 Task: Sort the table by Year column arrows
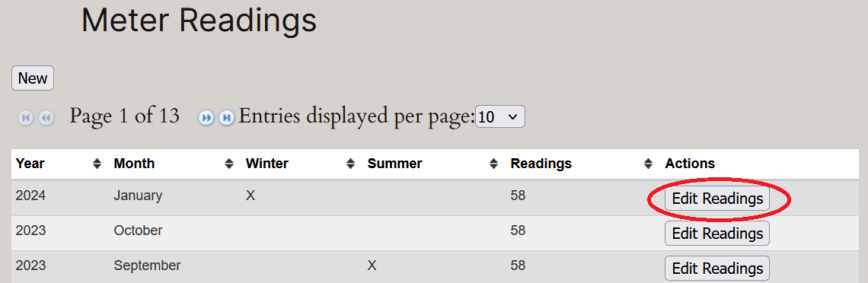97,164
